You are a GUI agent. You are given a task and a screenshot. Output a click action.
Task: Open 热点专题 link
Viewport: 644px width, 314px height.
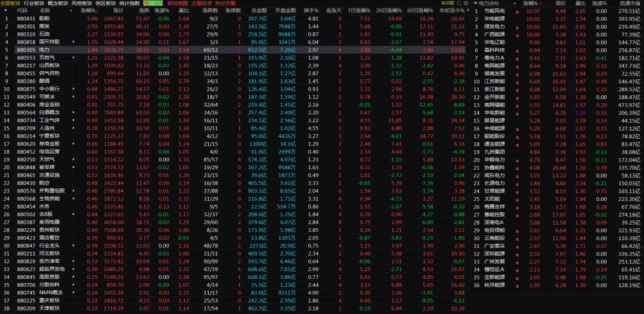pos(225,4)
